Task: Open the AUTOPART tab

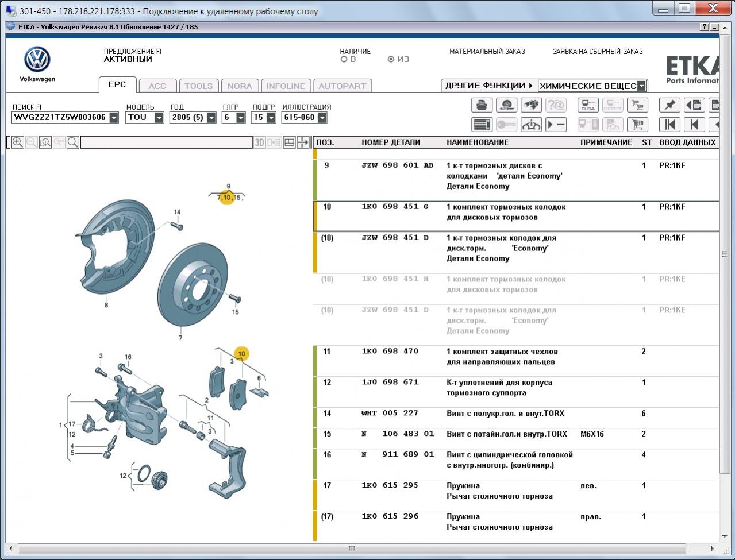Action: [343, 86]
